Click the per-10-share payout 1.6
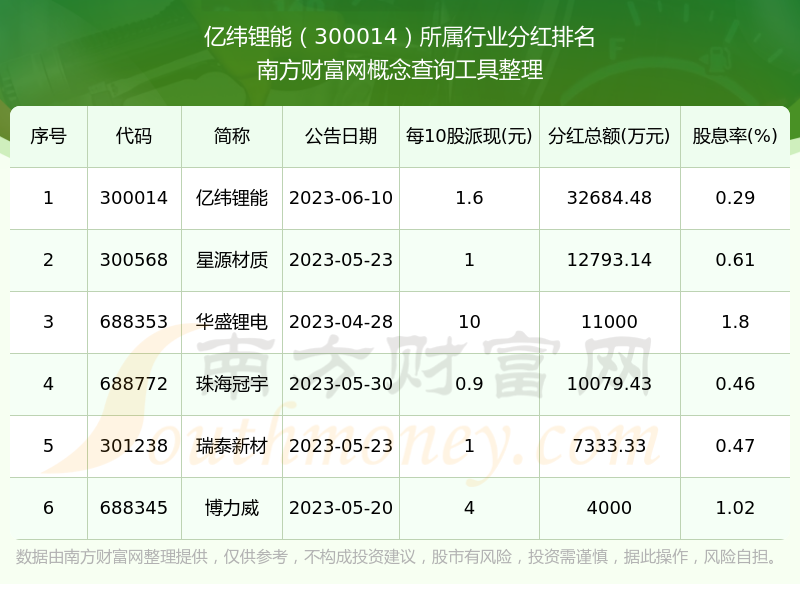 (469, 198)
